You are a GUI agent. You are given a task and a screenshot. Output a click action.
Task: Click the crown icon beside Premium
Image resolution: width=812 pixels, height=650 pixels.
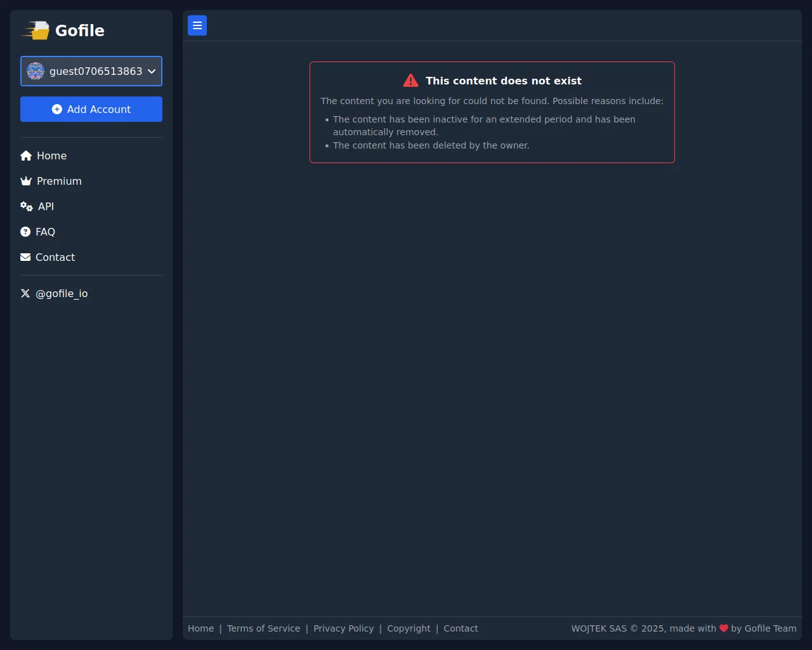(x=26, y=181)
